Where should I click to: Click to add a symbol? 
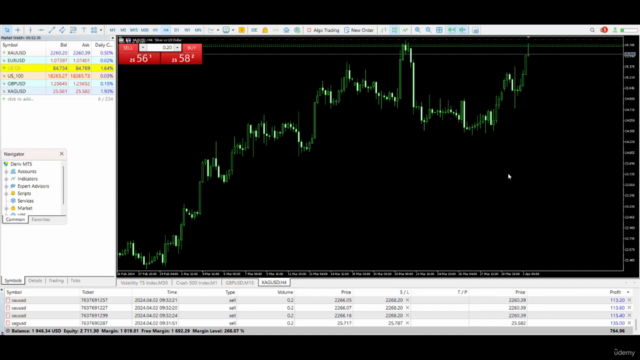click(x=20, y=99)
